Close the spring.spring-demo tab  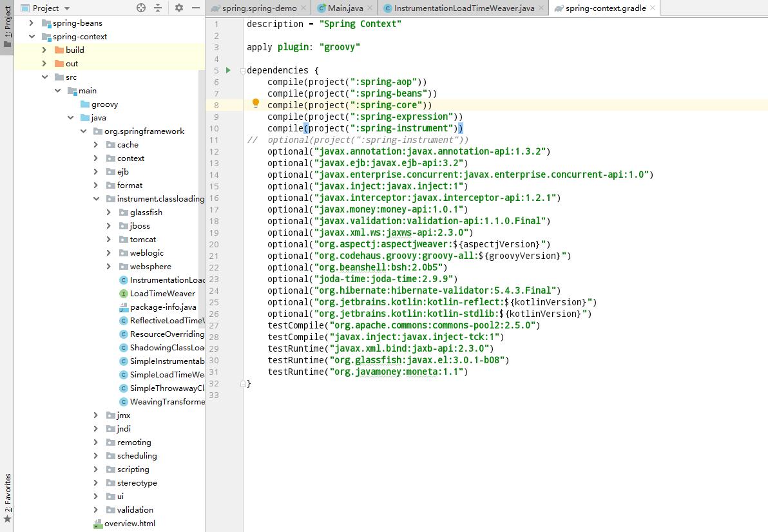[x=303, y=8]
